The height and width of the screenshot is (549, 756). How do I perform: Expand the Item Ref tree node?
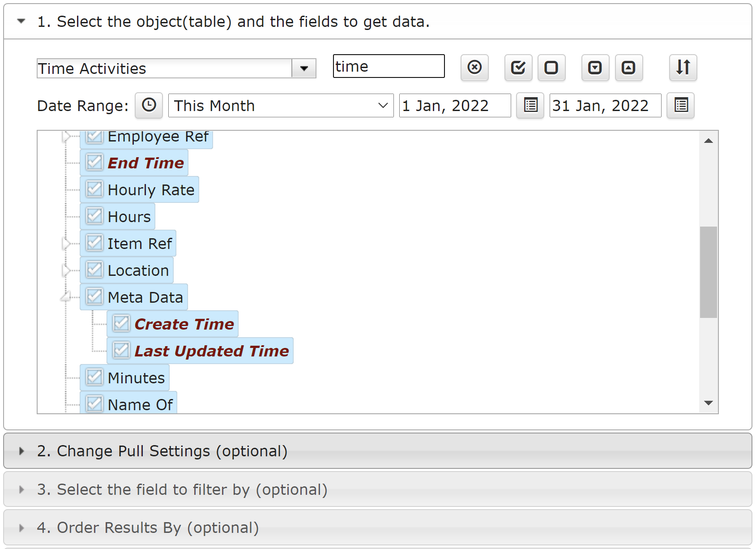pos(66,244)
